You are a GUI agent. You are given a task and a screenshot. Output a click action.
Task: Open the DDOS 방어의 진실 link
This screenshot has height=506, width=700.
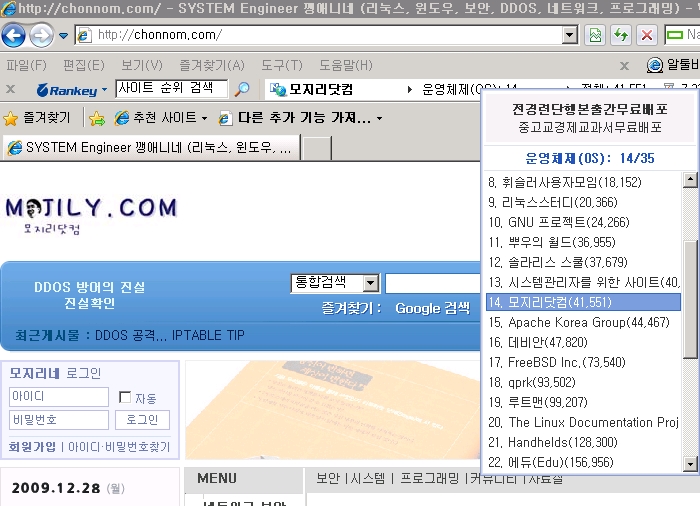[90, 287]
